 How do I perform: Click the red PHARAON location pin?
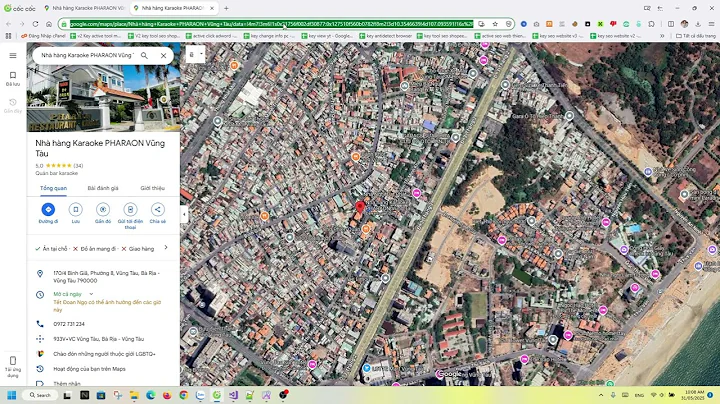point(360,207)
